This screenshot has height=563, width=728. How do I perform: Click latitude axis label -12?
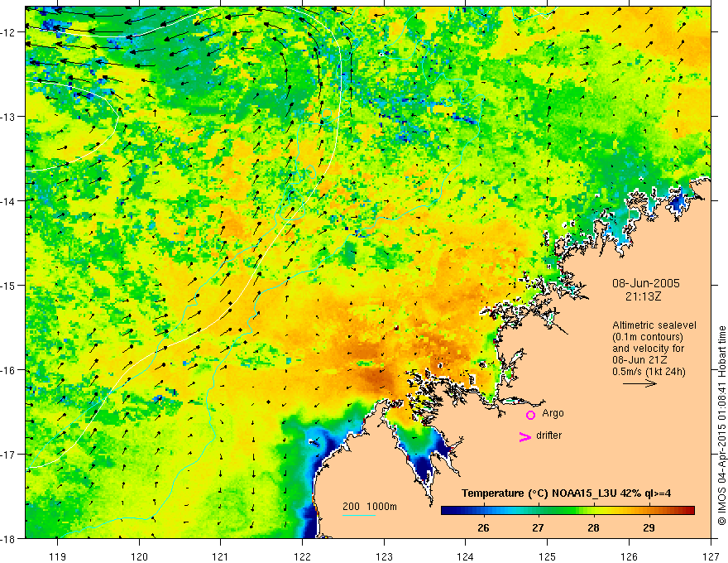click(8, 32)
